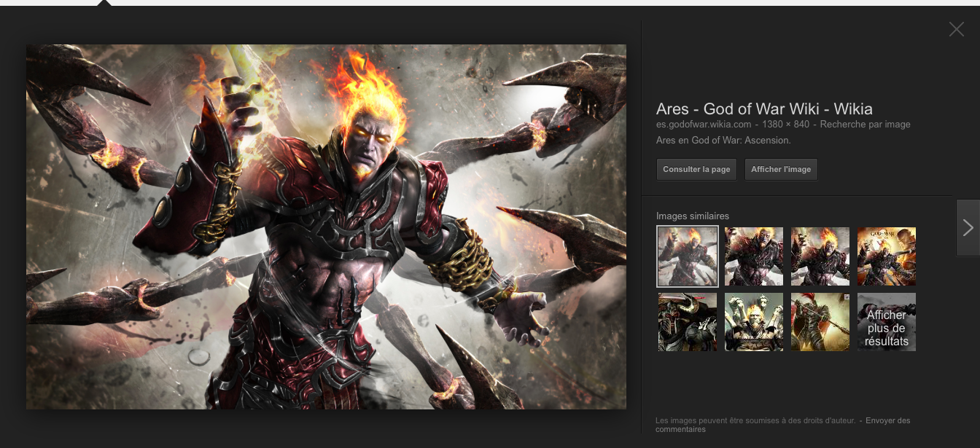Open the God of War logo thumbnail

point(887,256)
